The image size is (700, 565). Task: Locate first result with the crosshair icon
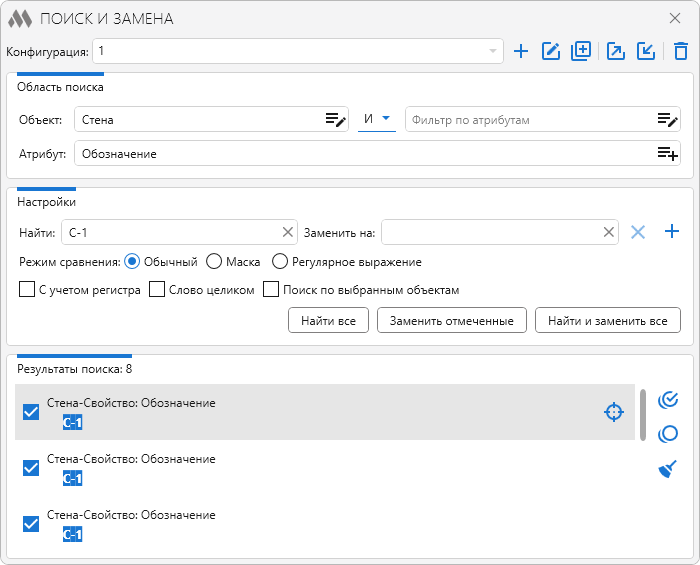click(x=613, y=412)
